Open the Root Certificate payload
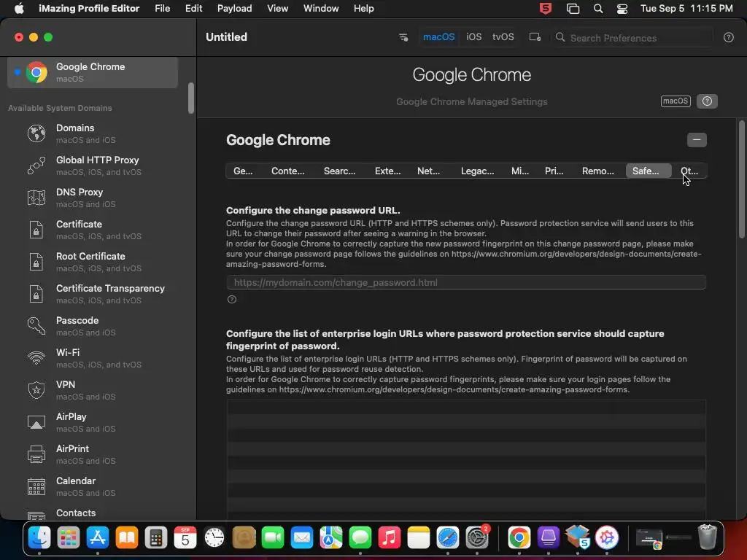This screenshot has width=747, height=560. point(93,262)
